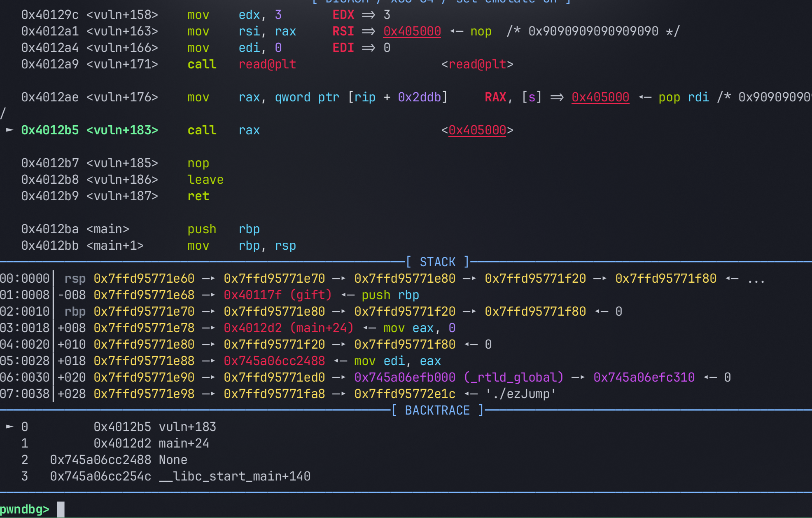Click the rsp register label in stack row
This screenshot has width=812, height=518.
pos(75,279)
